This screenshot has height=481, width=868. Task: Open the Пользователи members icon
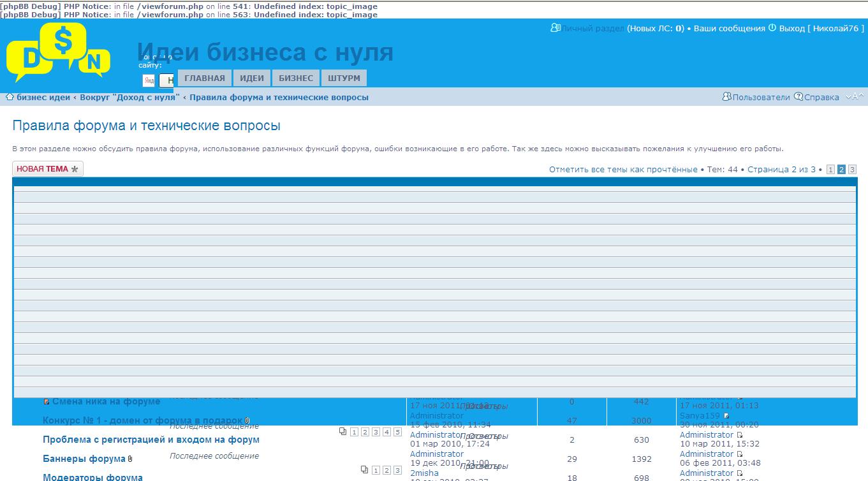(727, 96)
